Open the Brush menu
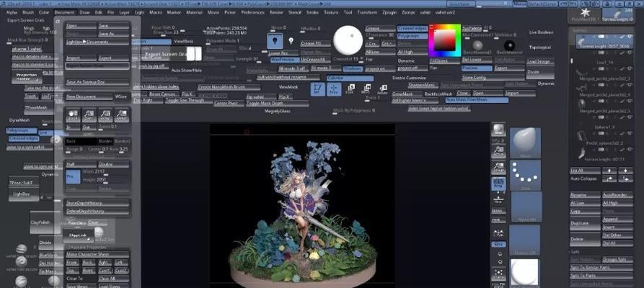Viewport: 644px width, 288px height. coord(28,12)
